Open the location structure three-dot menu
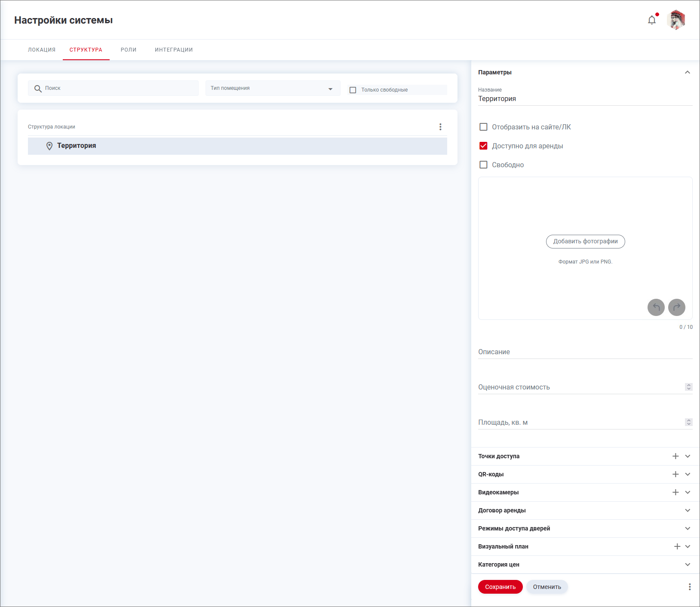Viewport: 700px width, 607px height. pyautogui.click(x=440, y=127)
